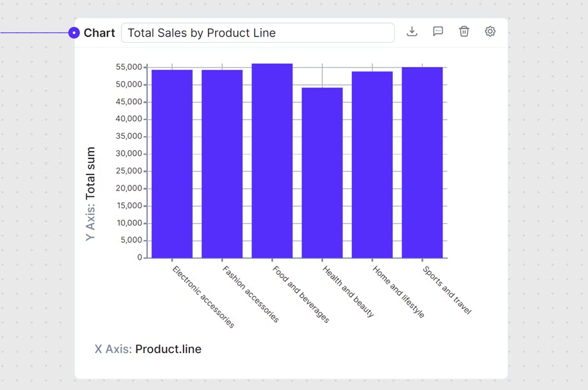Open the comments panel for this chart
This screenshot has width=588, height=390.
tap(438, 31)
